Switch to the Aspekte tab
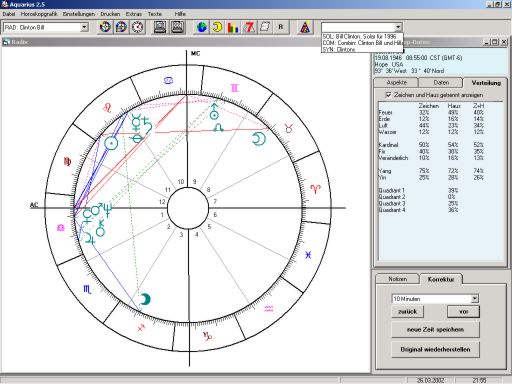 point(396,82)
